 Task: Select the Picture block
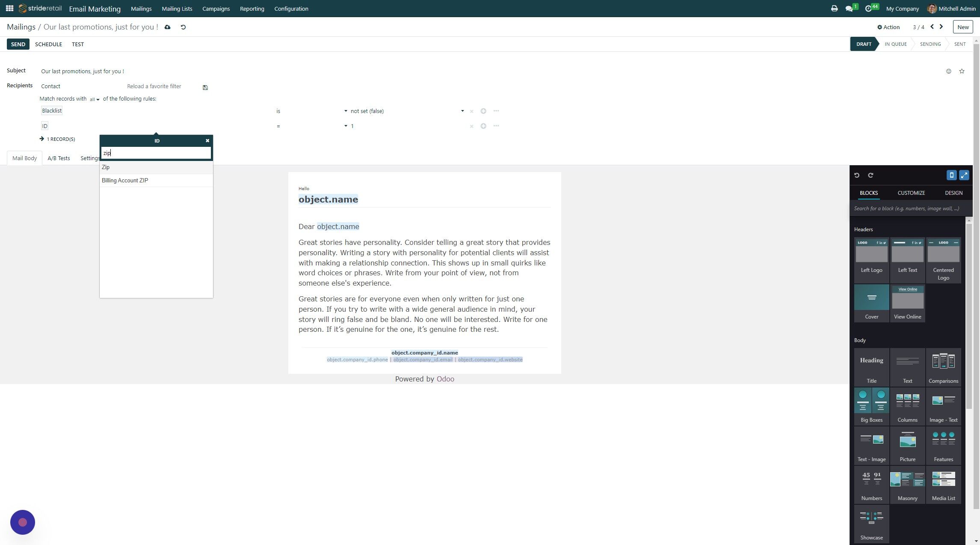[x=907, y=445]
